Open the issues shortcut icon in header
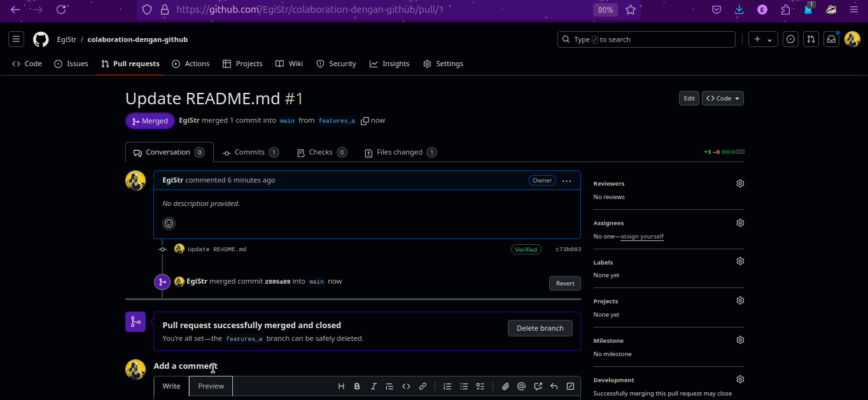The width and height of the screenshot is (868, 400). point(790,39)
